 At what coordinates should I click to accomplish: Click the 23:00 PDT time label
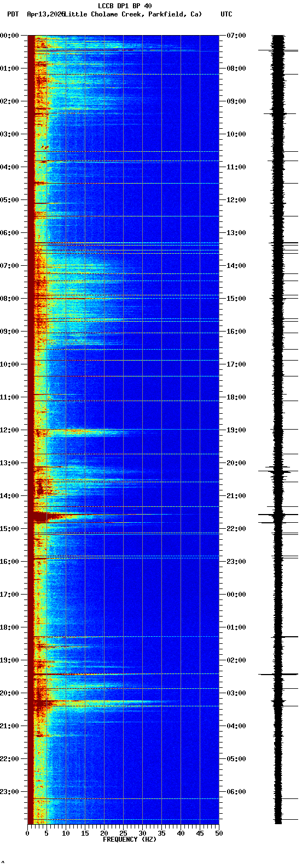[9, 792]
